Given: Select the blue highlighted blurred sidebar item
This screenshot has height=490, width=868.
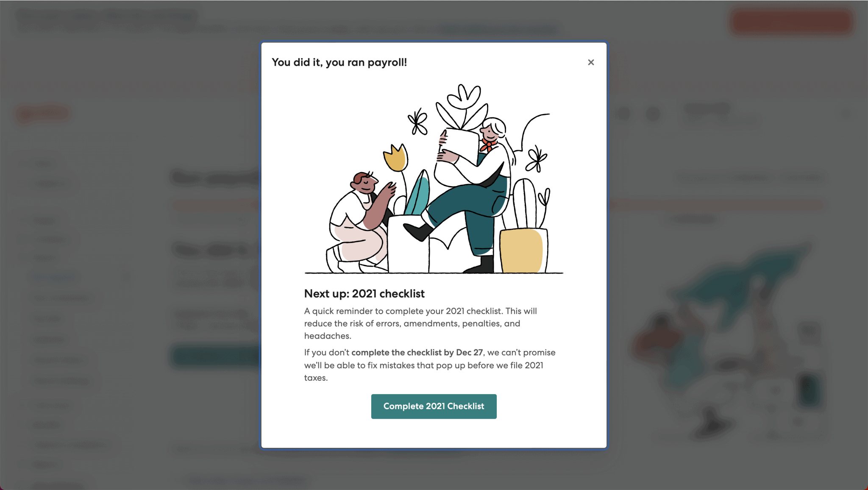Looking at the screenshot, I should coord(54,277).
